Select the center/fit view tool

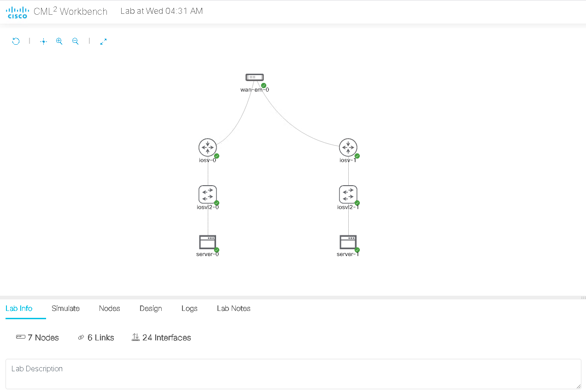(43, 41)
